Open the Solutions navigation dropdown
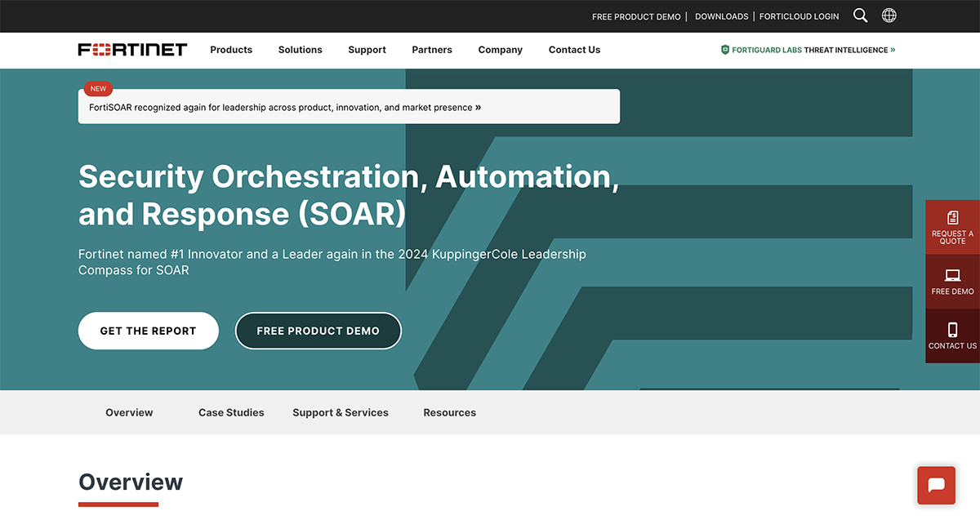 (x=300, y=50)
